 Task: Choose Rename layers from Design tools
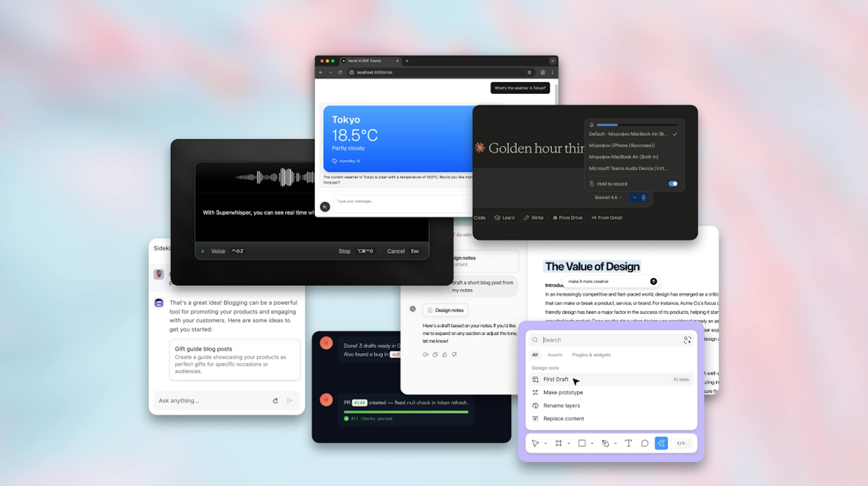[x=611, y=405]
